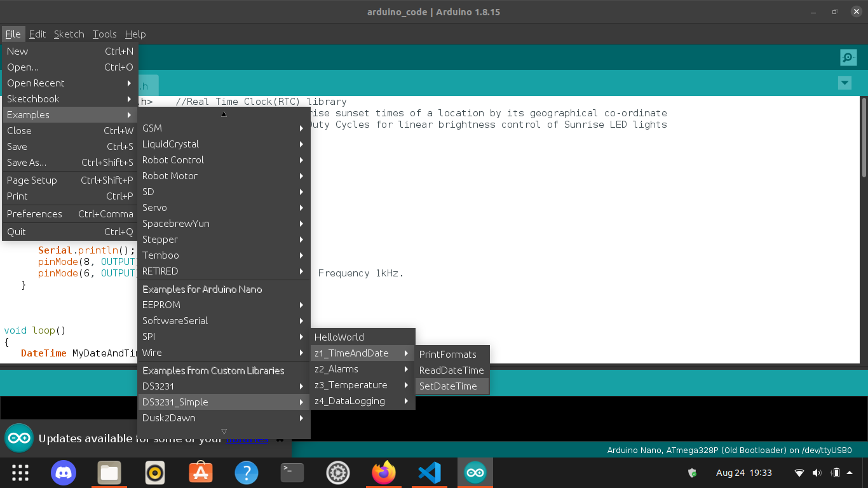Choose Save As... from File menu
Screen dimensions: 868x488
[70, 163]
